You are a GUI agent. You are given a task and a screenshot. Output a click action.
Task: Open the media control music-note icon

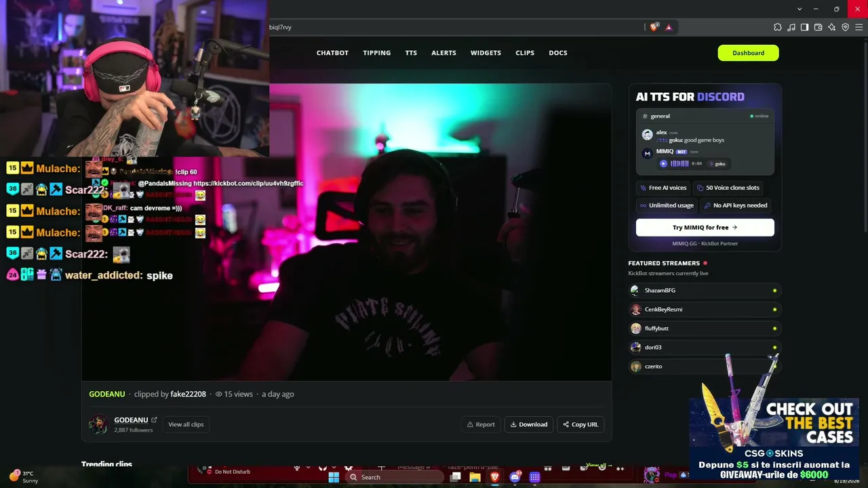791,27
